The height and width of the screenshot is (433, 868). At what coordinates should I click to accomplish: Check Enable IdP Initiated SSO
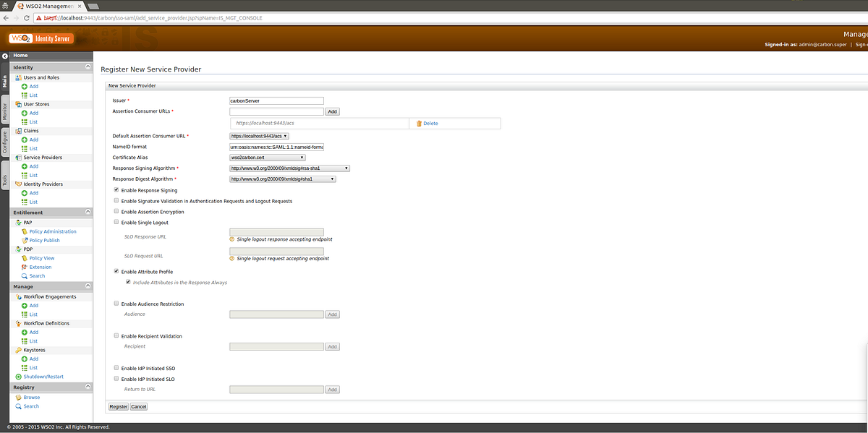[116, 367]
